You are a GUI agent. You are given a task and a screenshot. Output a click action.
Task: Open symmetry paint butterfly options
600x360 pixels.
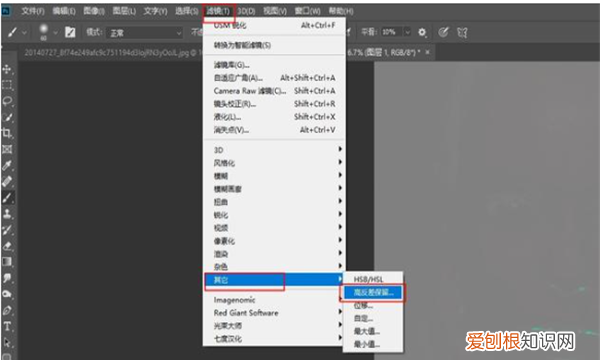462,33
